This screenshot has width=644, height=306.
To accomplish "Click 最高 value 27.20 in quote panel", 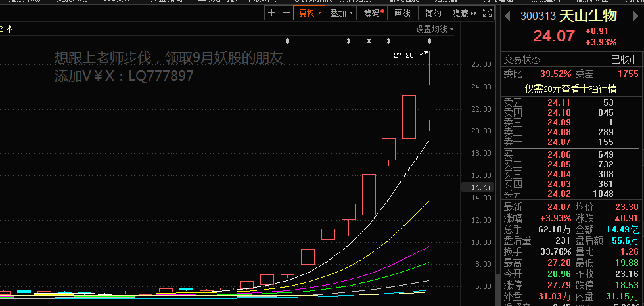I will tap(559, 263).
